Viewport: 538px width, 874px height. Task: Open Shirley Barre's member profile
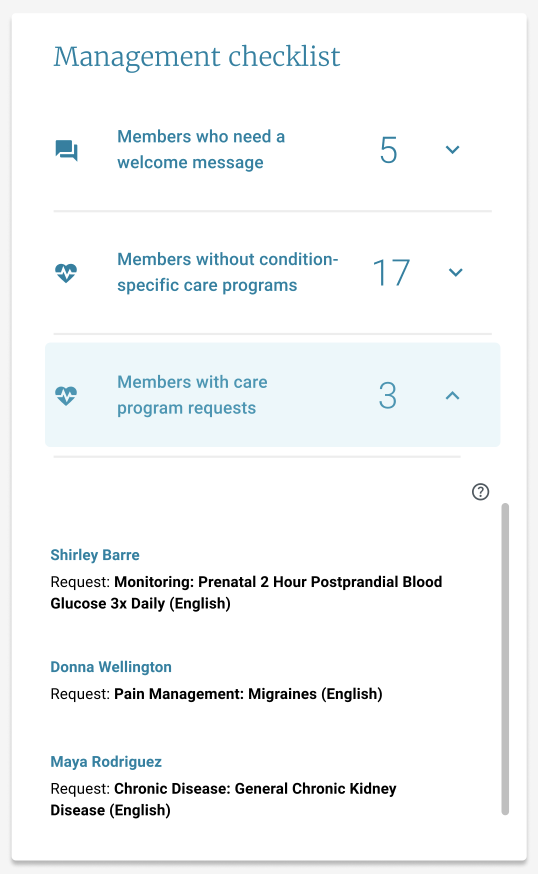point(95,555)
